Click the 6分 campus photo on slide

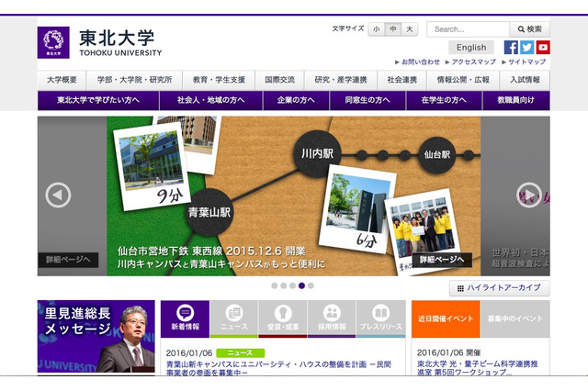tap(357, 210)
